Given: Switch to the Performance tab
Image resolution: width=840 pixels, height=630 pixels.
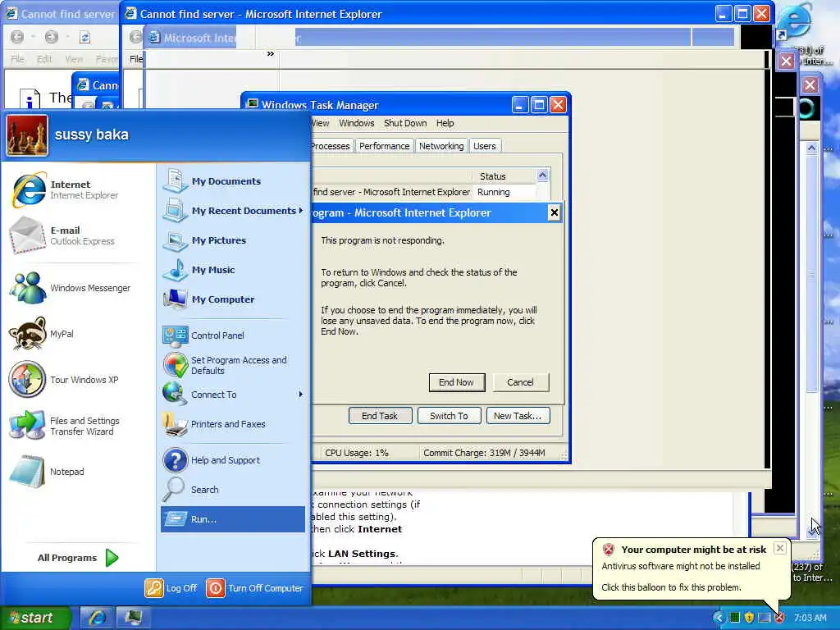Looking at the screenshot, I should [x=384, y=146].
